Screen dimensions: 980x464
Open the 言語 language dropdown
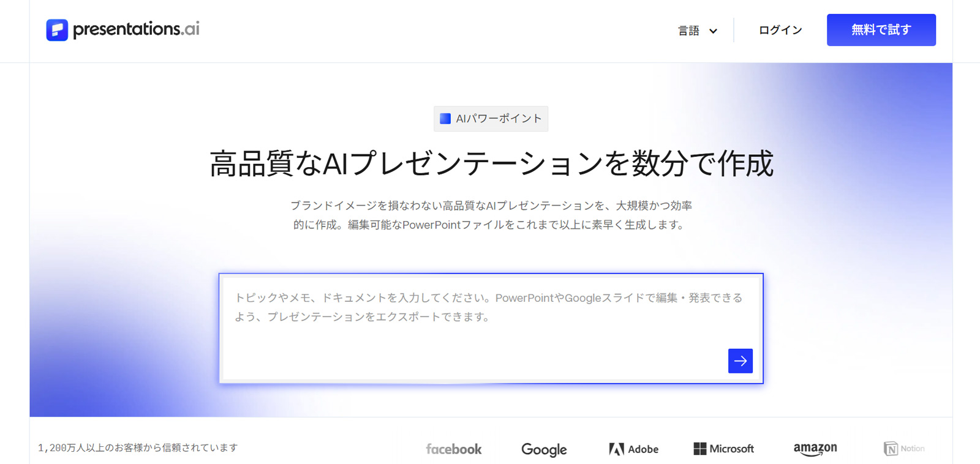tap(697, 31)
